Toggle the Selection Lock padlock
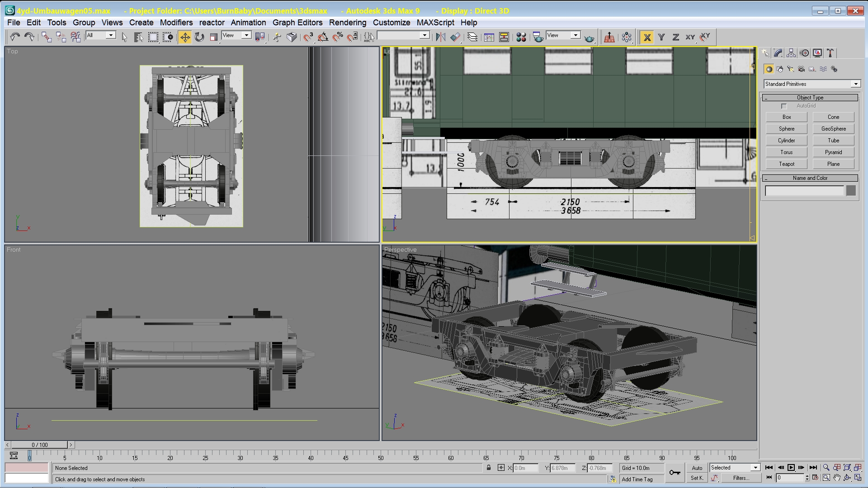Image resolution: width=868 pixels, height=488 pixels. pos(489,468)
